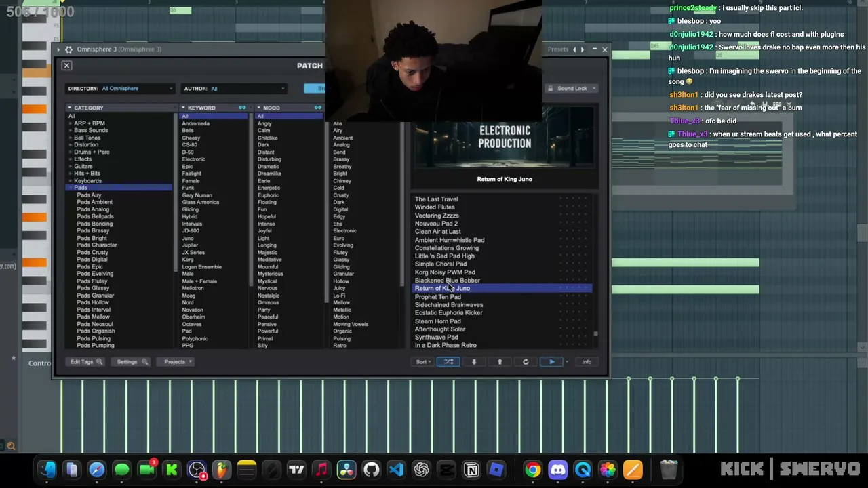The height and width of the screenshot is (488, 868).
Task: Expand the ARP + BPM category
Action: 71,123
